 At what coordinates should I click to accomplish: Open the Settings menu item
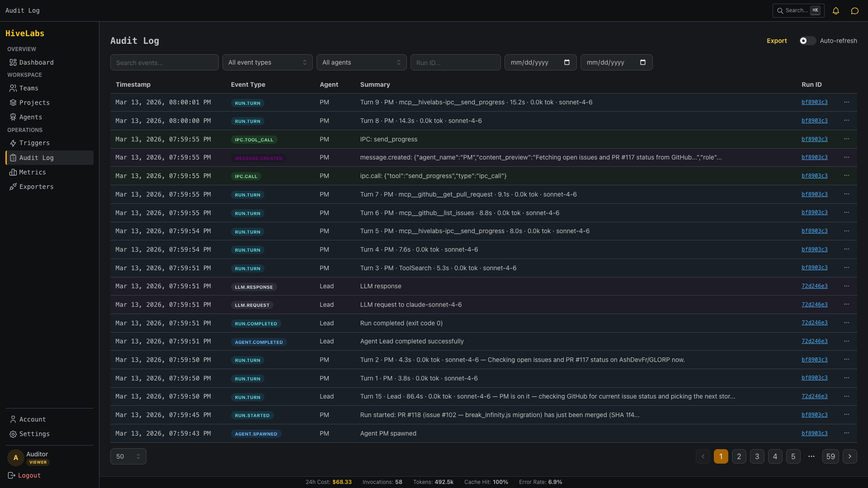coord(34,434)
